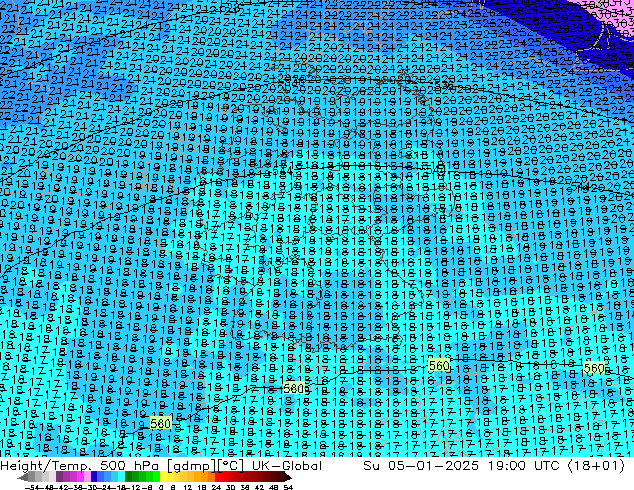
Task: Click the cyan swatch above the -18 label
Action: click(x=121, y=477)
